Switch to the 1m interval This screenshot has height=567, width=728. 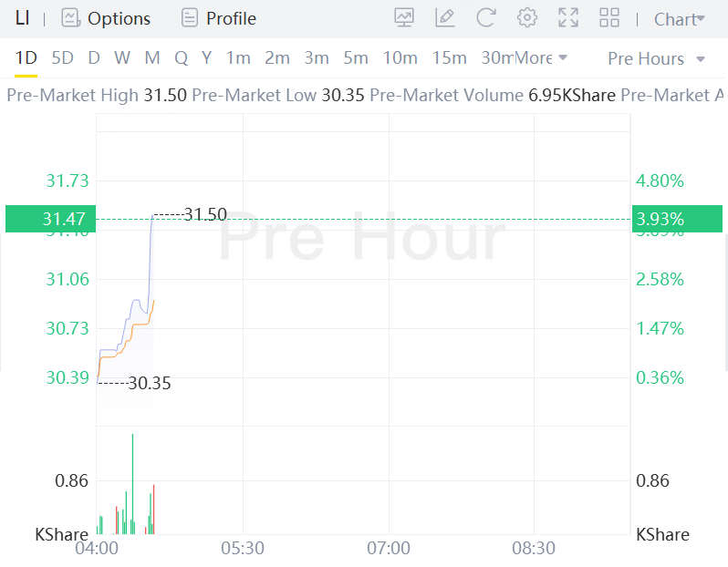[x=238, y=58]
